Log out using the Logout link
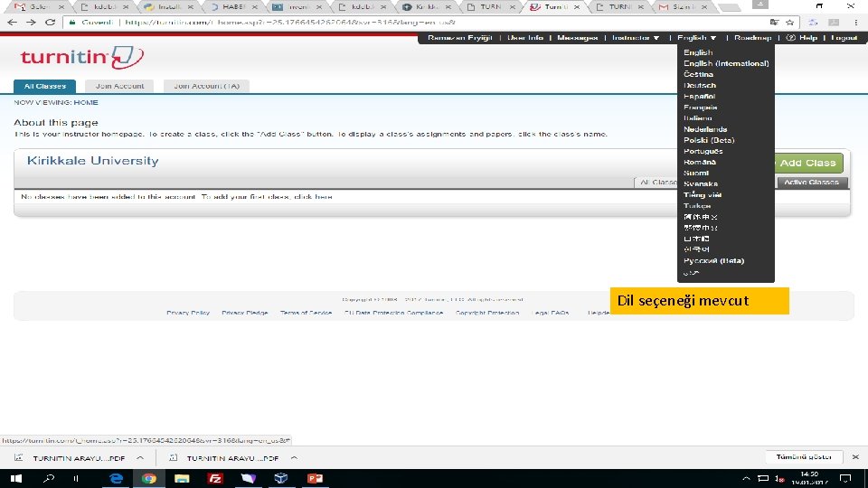The width and height of the screenshot is (868, 488). [844, 38]
